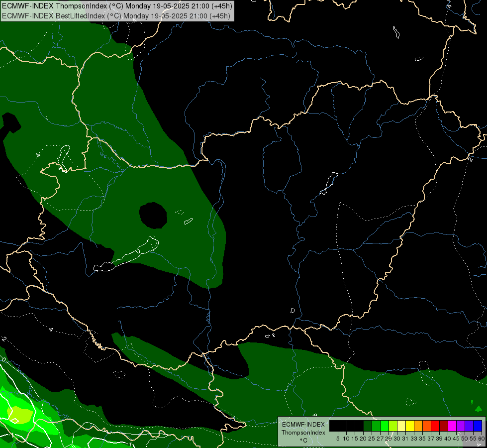Pick the orange 33–35 legend swatch
Screen dimensions: 487x448
coord(418,426)
